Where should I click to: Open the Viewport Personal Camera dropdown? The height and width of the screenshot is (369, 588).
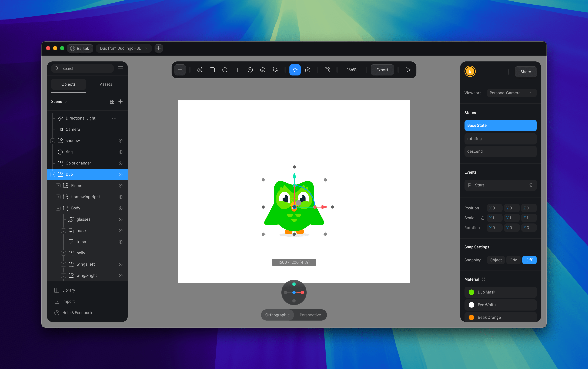(511, 93)
